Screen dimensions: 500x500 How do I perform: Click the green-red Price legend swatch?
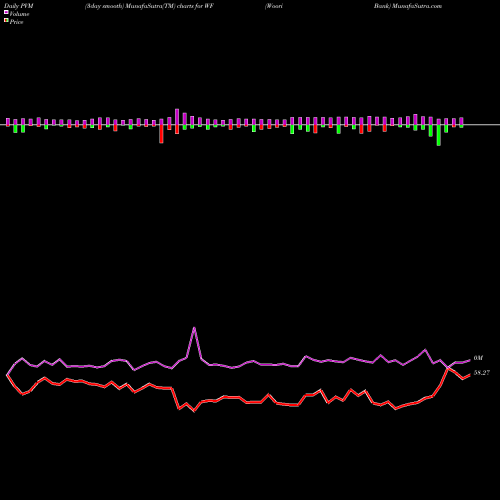6,21
